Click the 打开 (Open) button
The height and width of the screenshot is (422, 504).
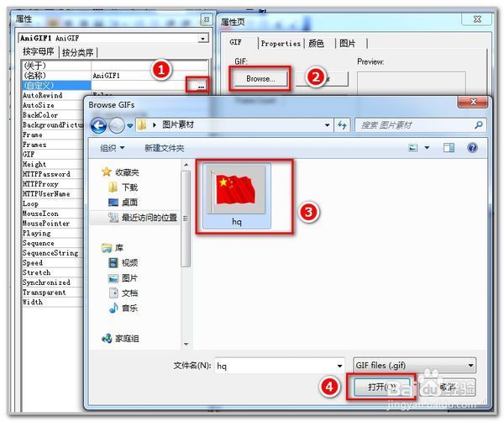380,388
